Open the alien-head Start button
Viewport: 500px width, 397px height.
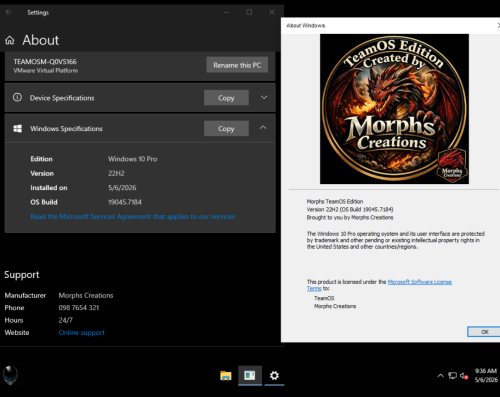pos(10,375)
